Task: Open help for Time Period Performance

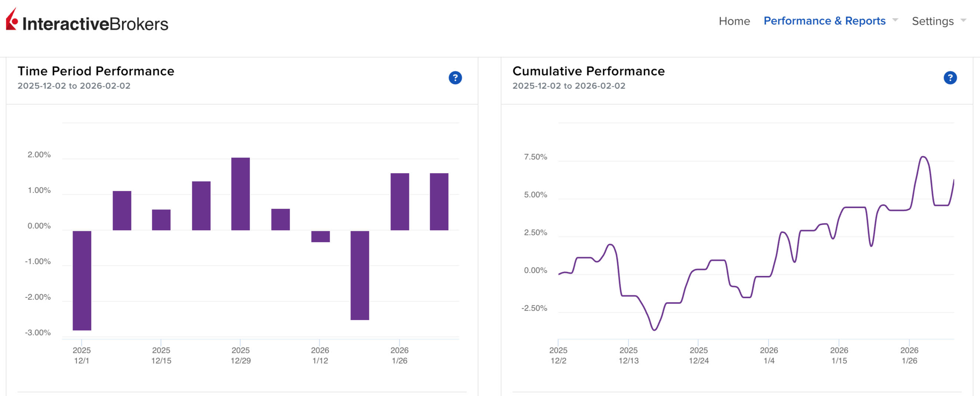Action: [x=455, y=77]
